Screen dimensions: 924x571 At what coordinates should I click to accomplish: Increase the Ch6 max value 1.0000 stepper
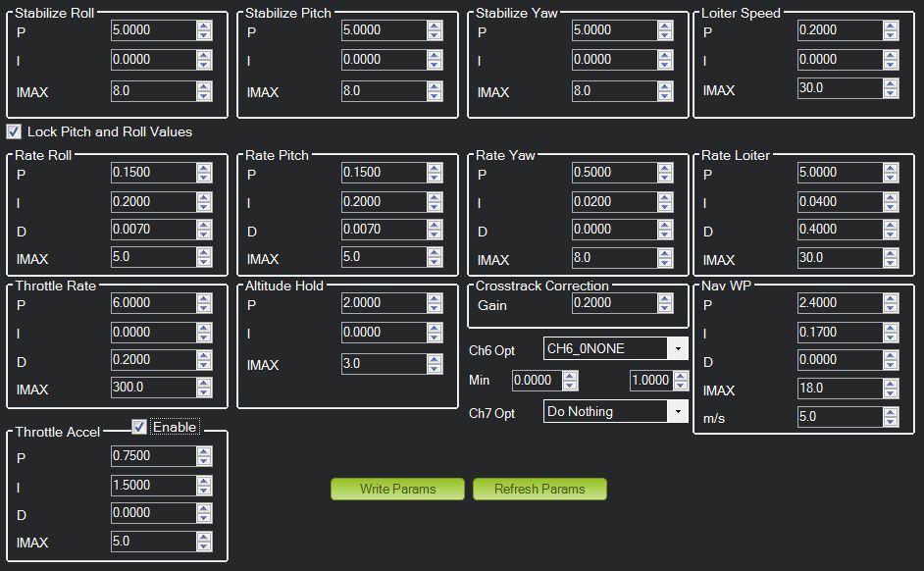pyautogui.click(x=681, y=377)
